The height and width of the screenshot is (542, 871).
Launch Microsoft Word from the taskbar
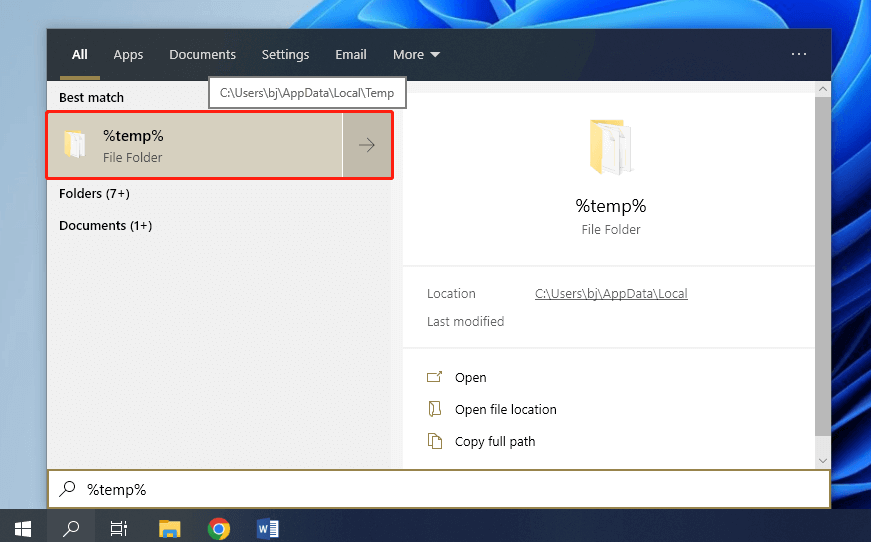tap(267, 528)
